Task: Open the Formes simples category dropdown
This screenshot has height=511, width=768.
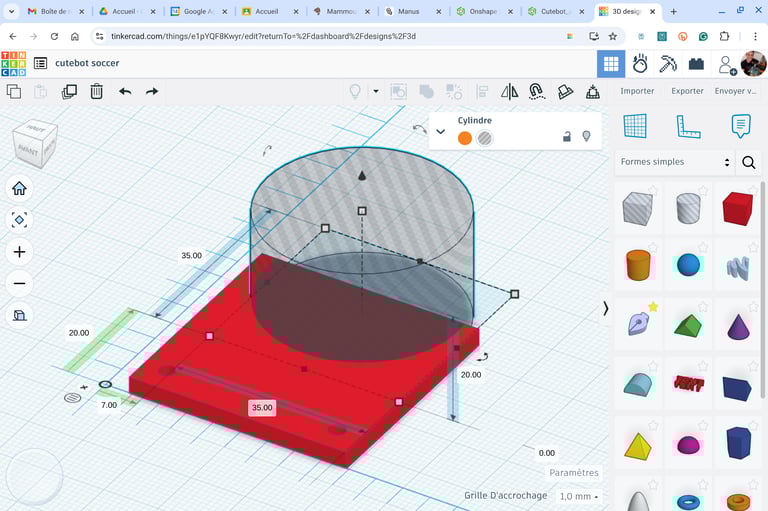Action: 675,162
